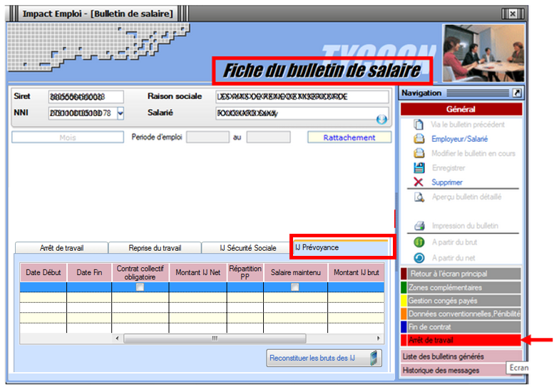Click the blue info icon beside Salarié field
Screen dimensions: 559x392
(x=381, y=119)
